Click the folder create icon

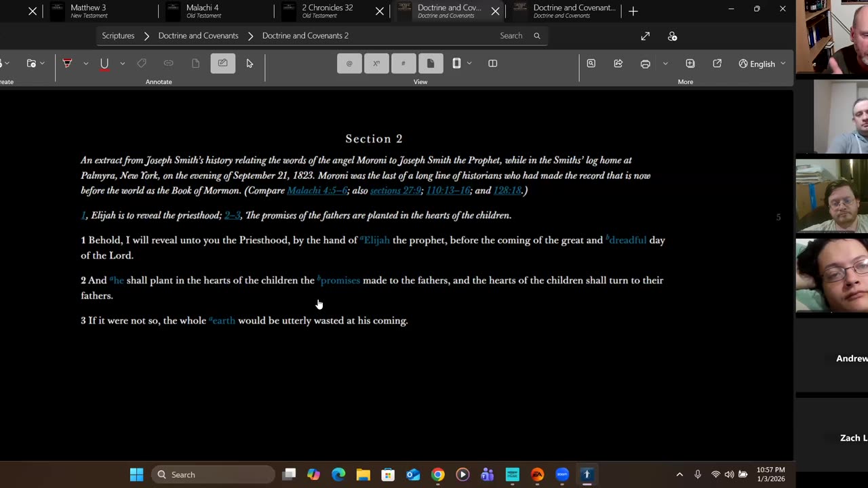31,63
